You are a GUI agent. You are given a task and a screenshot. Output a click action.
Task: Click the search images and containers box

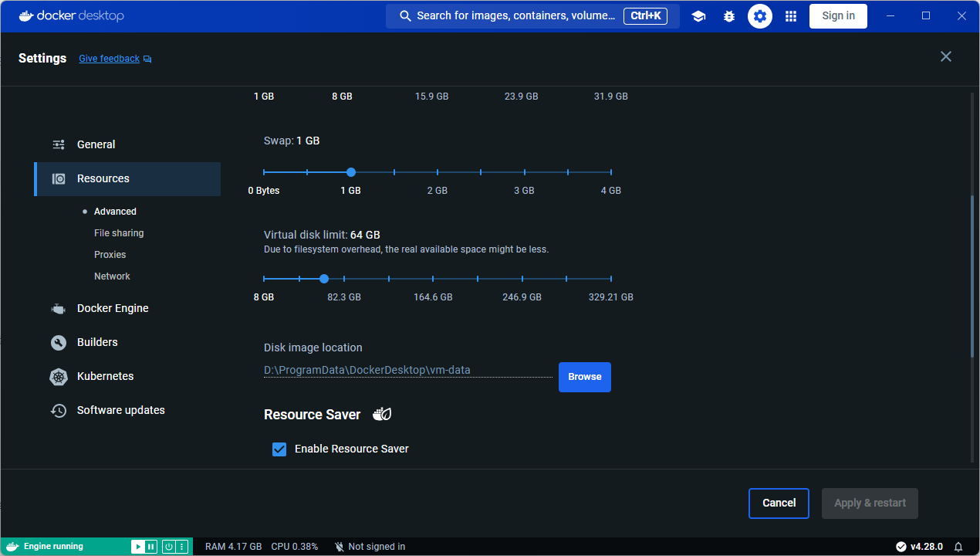pyautogui.click(x=532, y=16)
